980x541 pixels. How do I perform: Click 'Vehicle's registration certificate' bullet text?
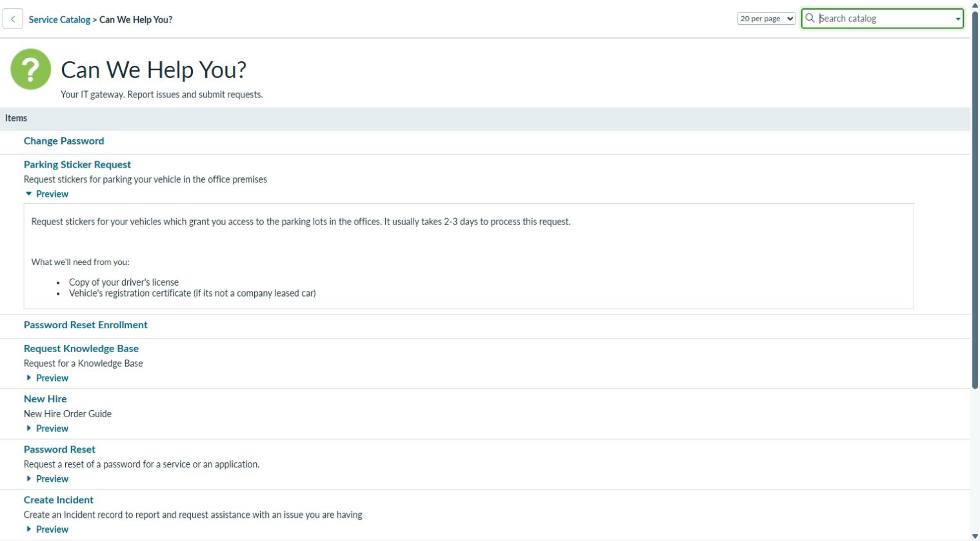[x=192, y=293]
